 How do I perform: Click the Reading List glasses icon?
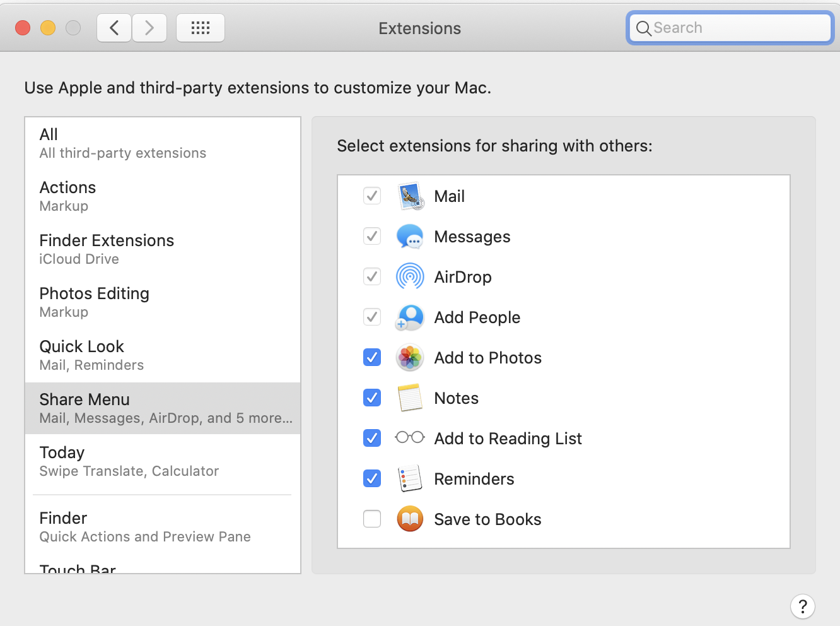coord(410,437)
